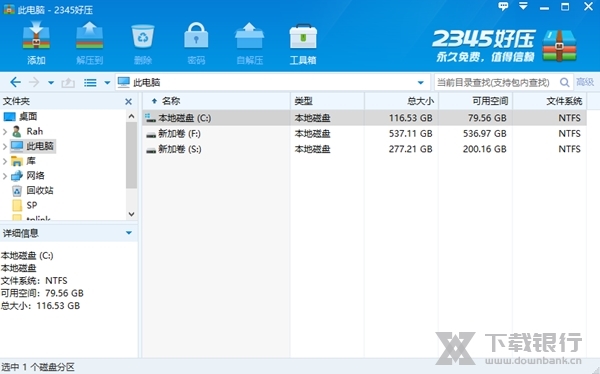Click status bar text 选中 1 个磁盘分区
Viewport: 600px width, 374px height.
point(38,367)
